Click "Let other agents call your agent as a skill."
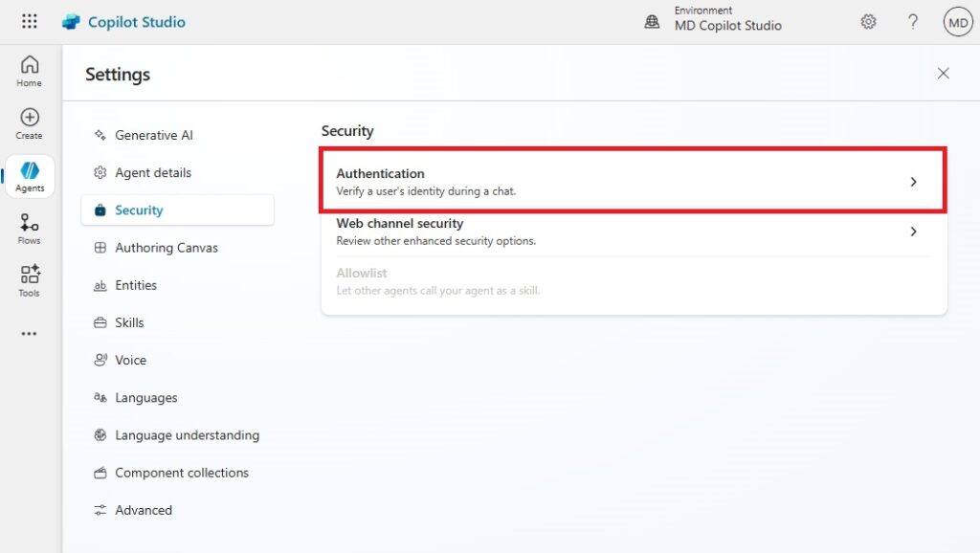 (x=438, y=291)
